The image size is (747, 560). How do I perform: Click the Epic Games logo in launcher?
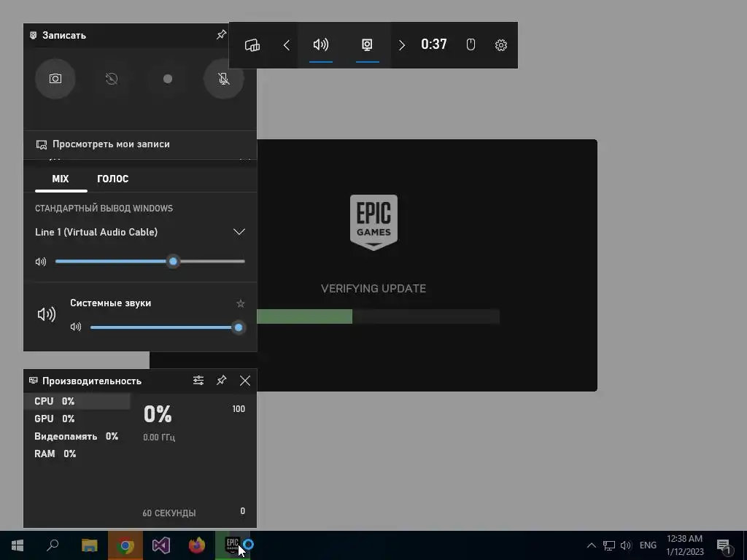click(373, 222)
